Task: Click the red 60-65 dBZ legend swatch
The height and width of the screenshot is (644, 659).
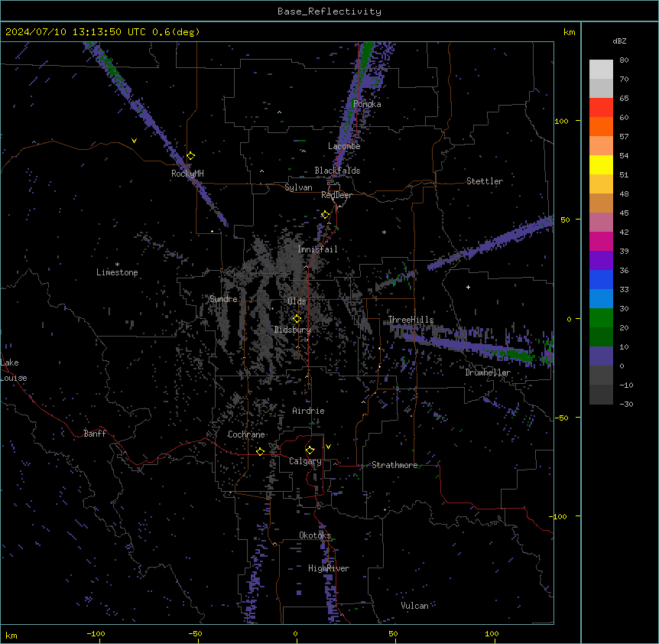Action: click(x=601, y=108)
